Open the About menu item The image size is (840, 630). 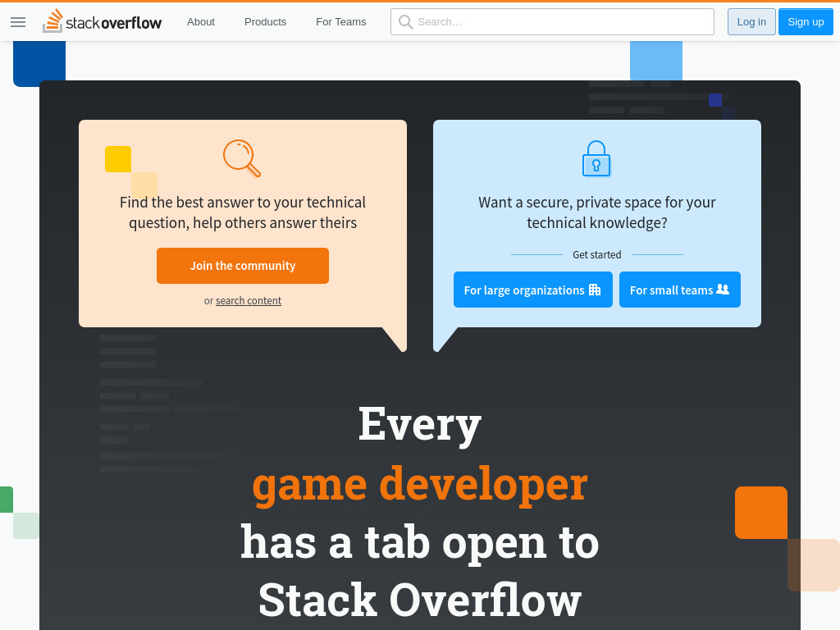coord(200,22)
